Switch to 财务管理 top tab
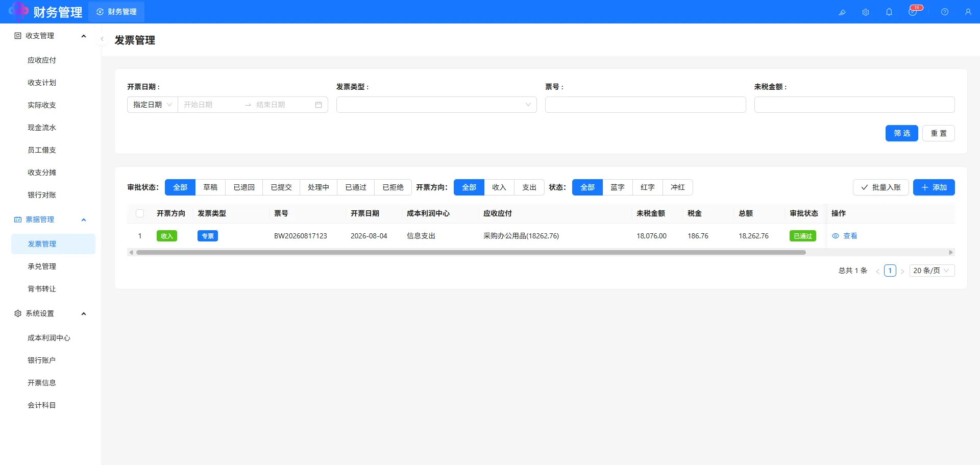The height and width of the screenshot is (465, 980). click(116, 12)
